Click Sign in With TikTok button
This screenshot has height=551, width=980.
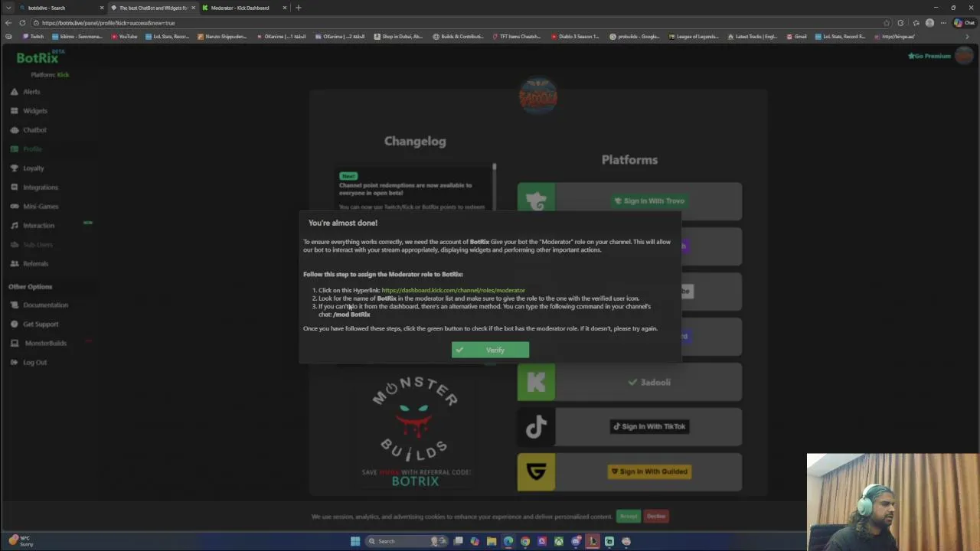coord(649,426)
